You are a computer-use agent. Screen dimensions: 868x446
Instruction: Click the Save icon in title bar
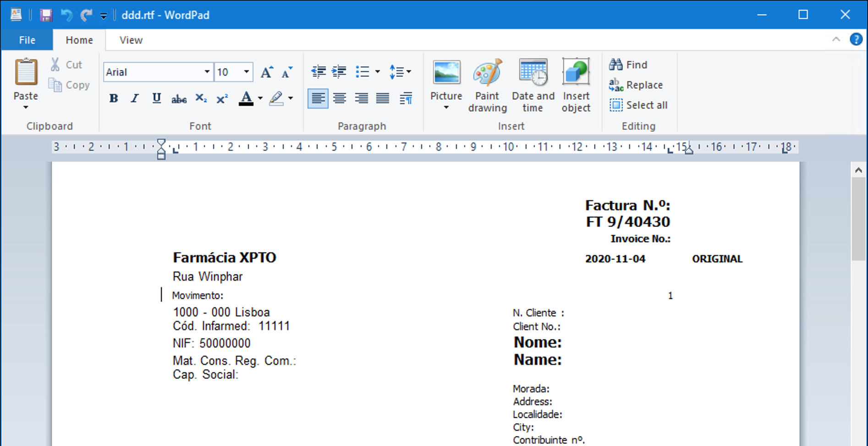coord(46,15)
